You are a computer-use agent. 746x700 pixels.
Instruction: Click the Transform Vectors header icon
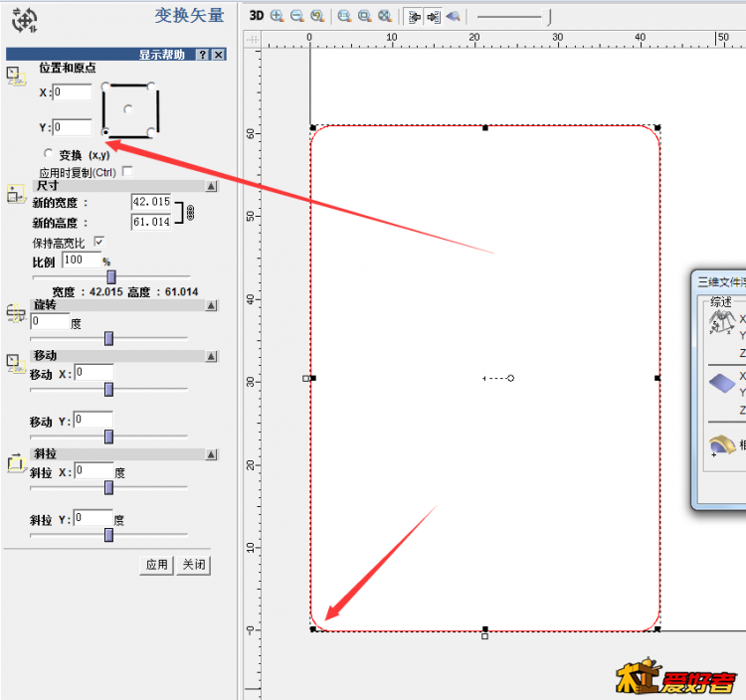click(25, 21)
